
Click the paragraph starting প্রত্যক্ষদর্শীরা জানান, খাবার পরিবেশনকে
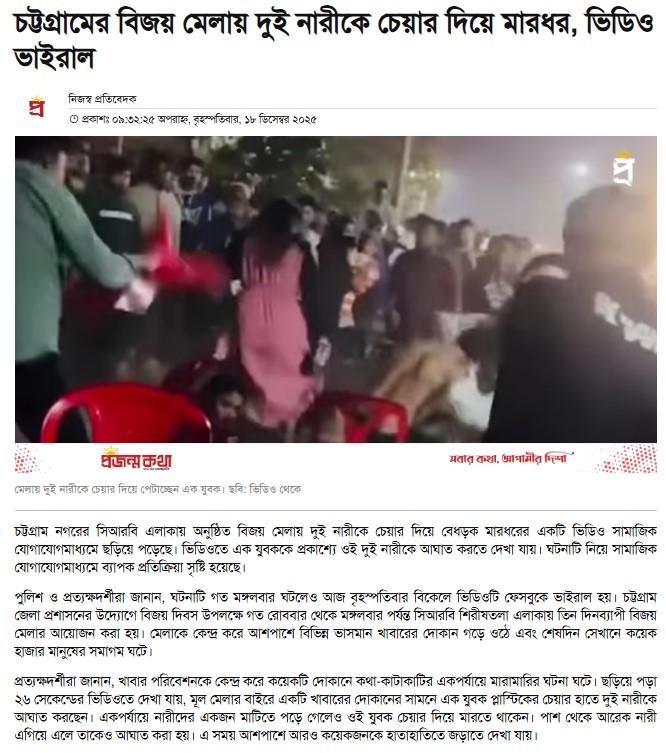click(336, 708)
